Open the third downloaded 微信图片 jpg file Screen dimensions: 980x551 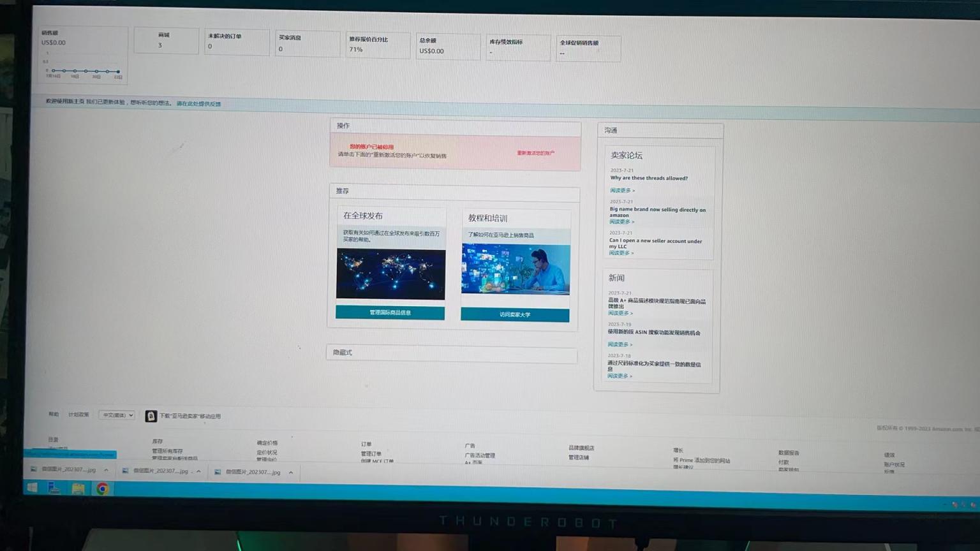(x=248, y=472)
